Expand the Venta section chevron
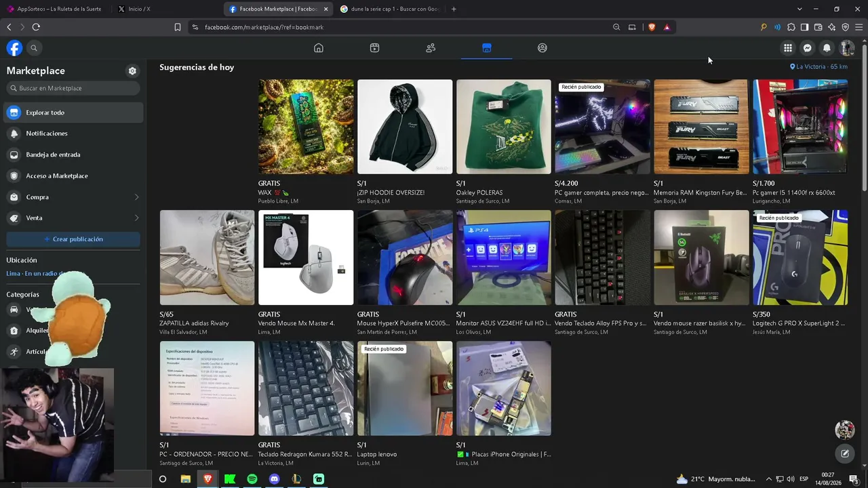 point(136,218)
